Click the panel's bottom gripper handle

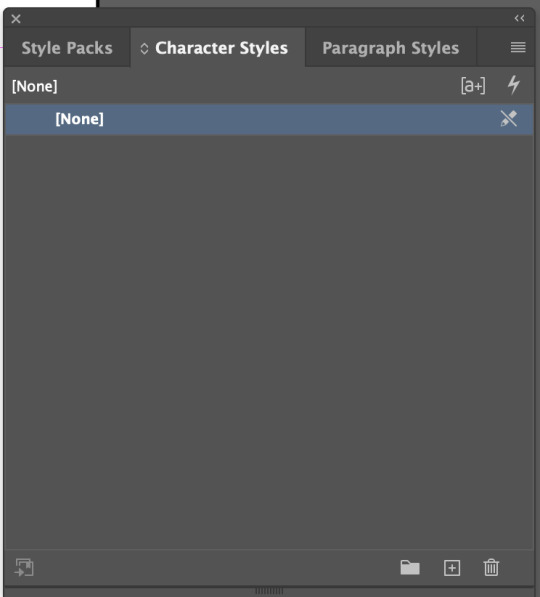tap(269, 591)
